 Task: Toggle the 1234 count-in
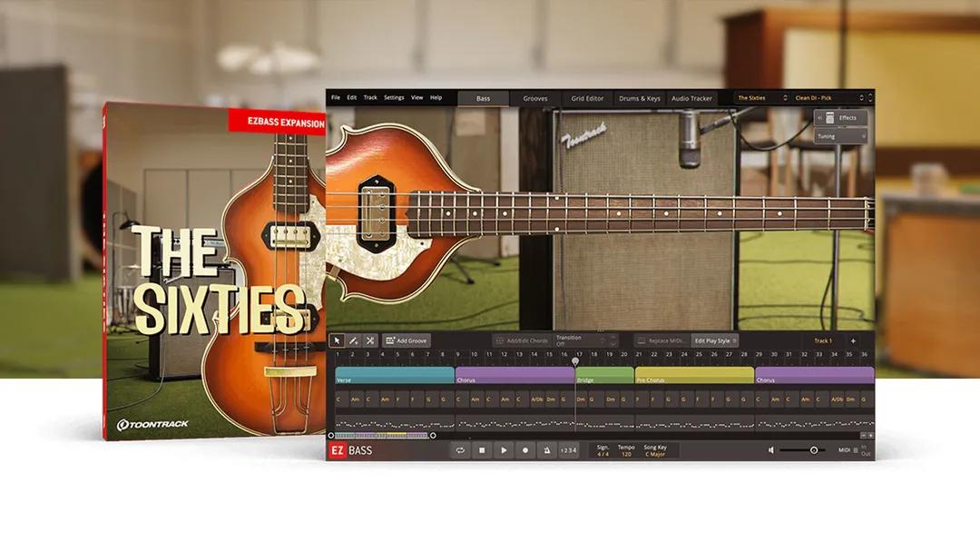coord(568,450)
